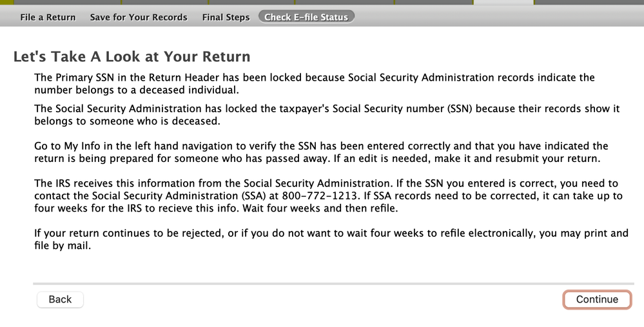The image size is (644, 327).
Task: Click "Wait four weeks and then refile" text
Action: pos(320,208)
